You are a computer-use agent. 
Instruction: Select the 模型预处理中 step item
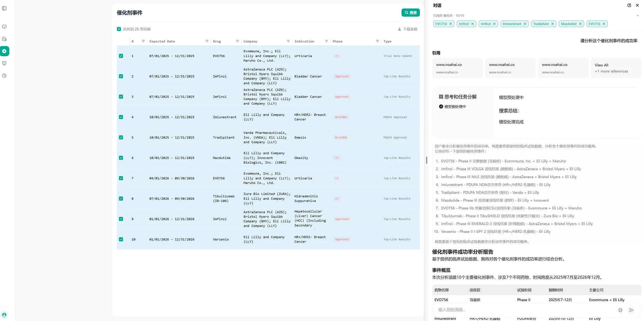coord(452,107)
